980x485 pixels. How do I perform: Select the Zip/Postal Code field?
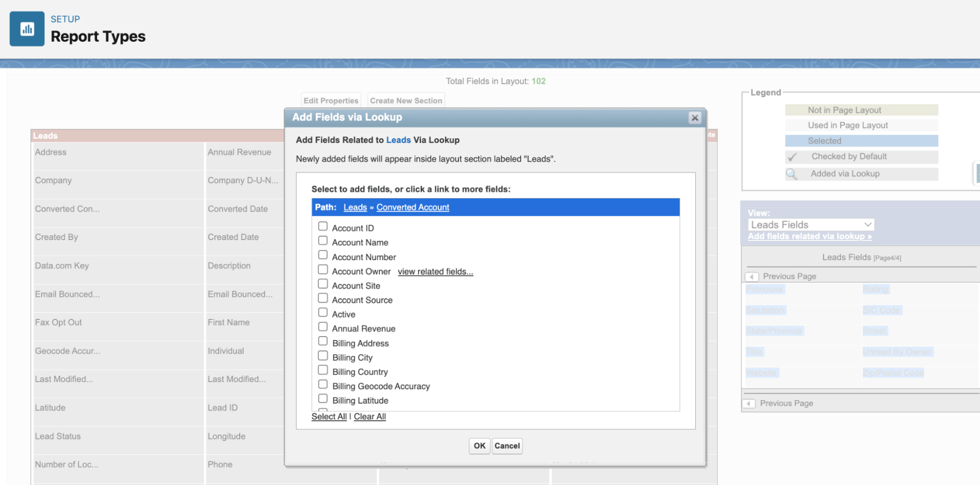893,373
